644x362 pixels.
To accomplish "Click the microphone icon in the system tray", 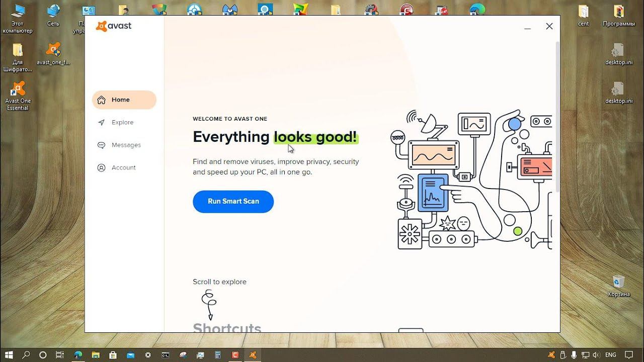I will click(574, 355).
